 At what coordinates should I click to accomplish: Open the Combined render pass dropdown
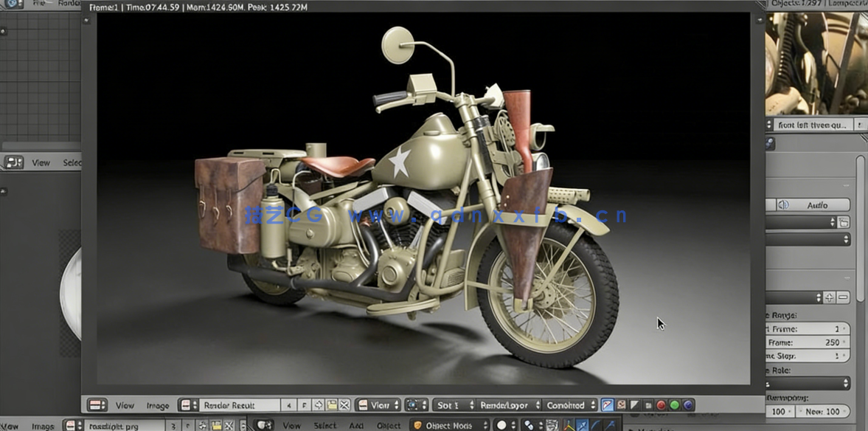coord(568,404)
